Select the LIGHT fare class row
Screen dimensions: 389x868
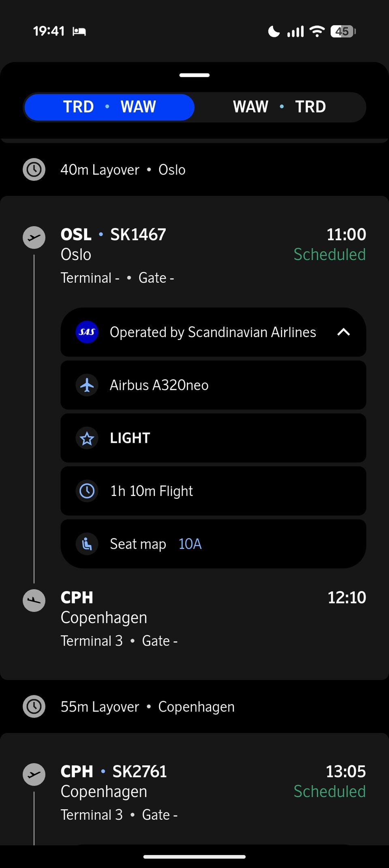213,438
